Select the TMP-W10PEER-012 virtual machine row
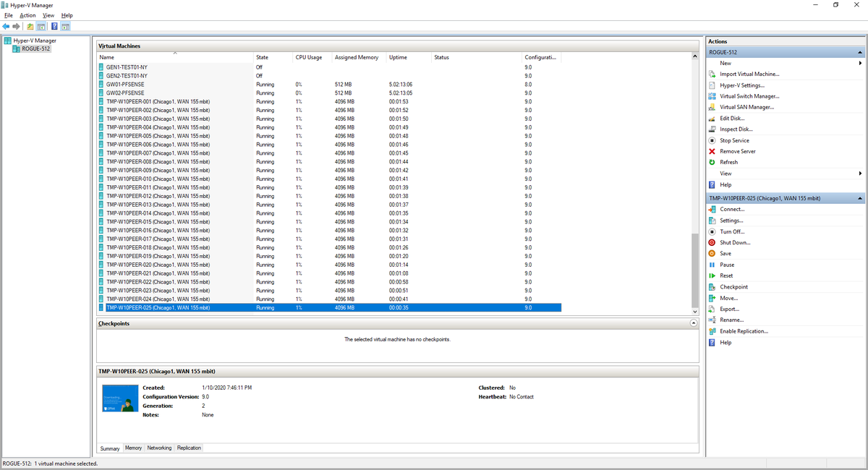Viewport: 868px width, 470px height. (329, 196)
